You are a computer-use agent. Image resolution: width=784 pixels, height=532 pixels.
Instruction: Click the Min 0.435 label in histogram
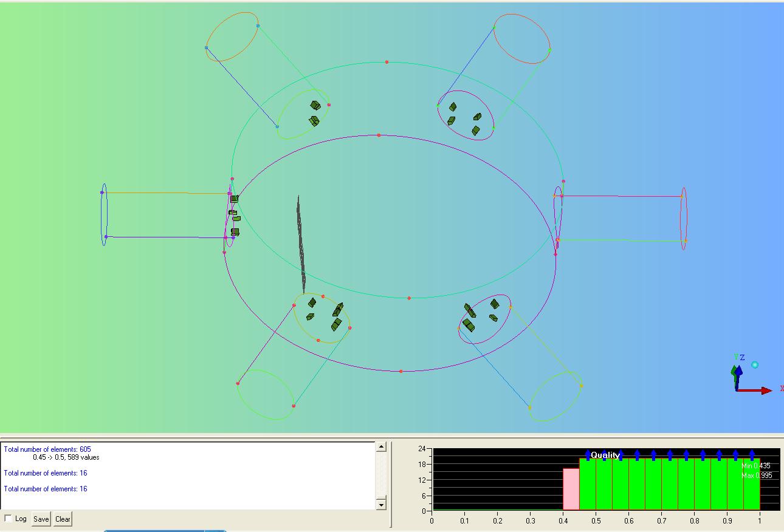click(755, 466)
